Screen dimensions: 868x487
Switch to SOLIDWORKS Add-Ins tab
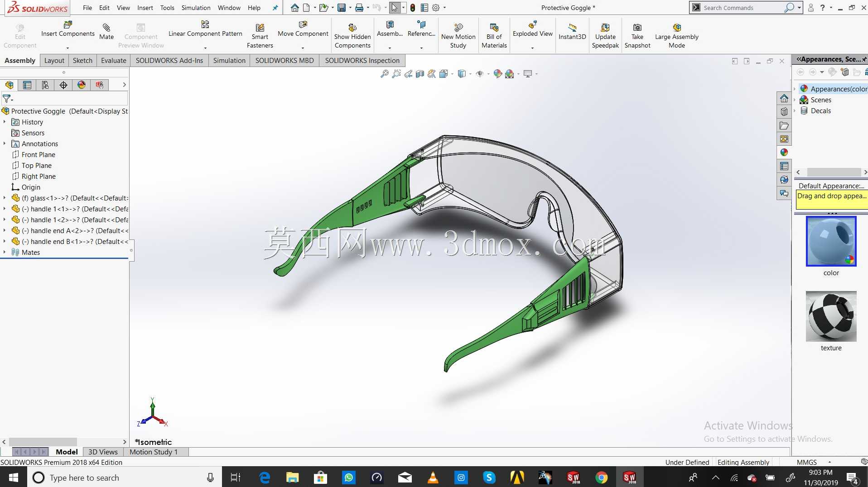coord(169,60)
